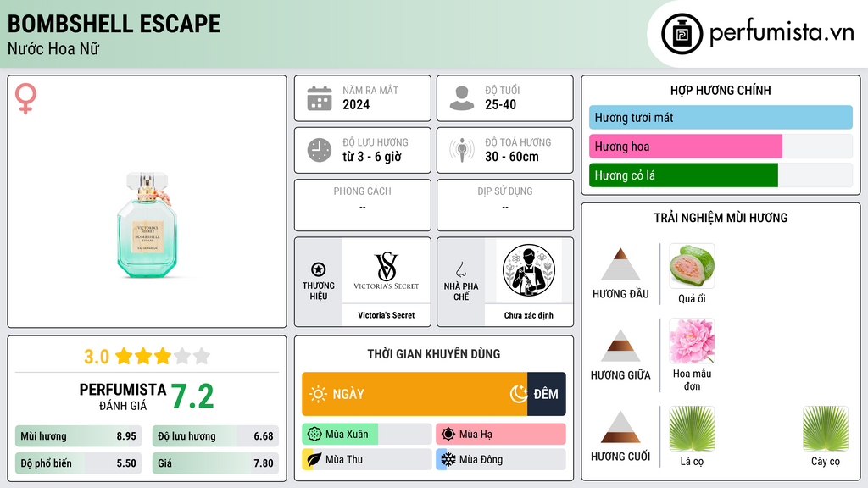Viewport: 868px width, 488px height.
Task: Click the Dịp sử dụng card
Action: 505,205
